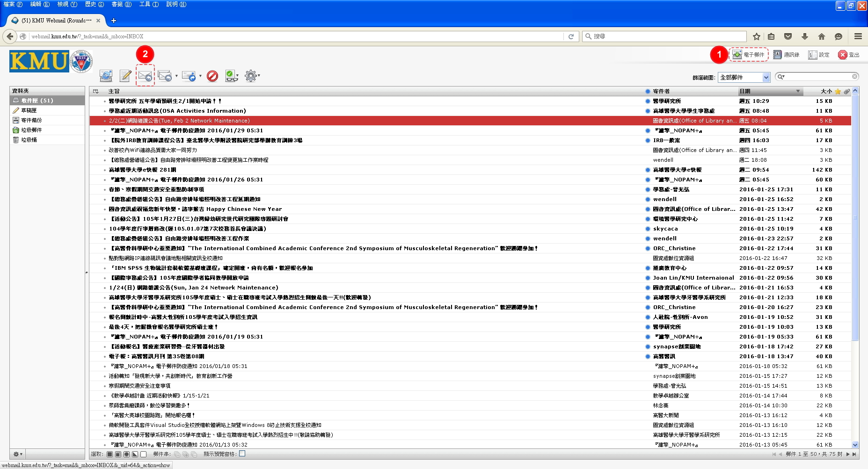Click the mail search input field
This screenshot has height=469, width=868.
(818, 77)
